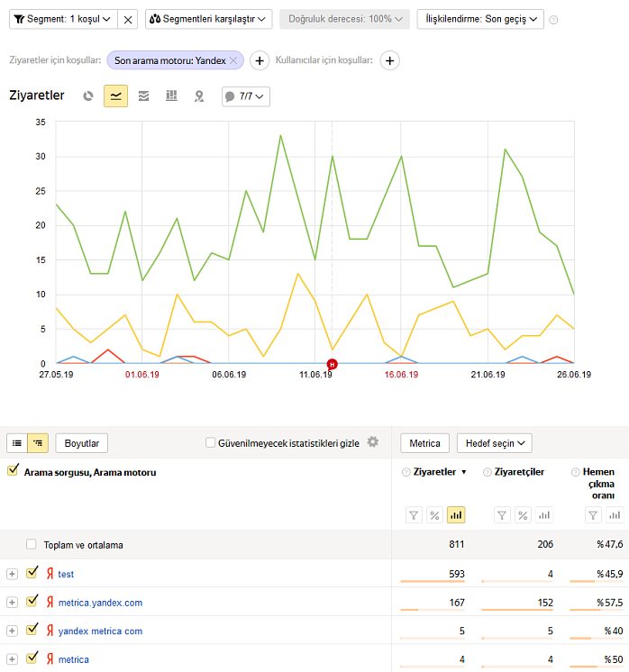Open the yandex metrica com link
Screen dimensions: 629x672
pos(100,631)
